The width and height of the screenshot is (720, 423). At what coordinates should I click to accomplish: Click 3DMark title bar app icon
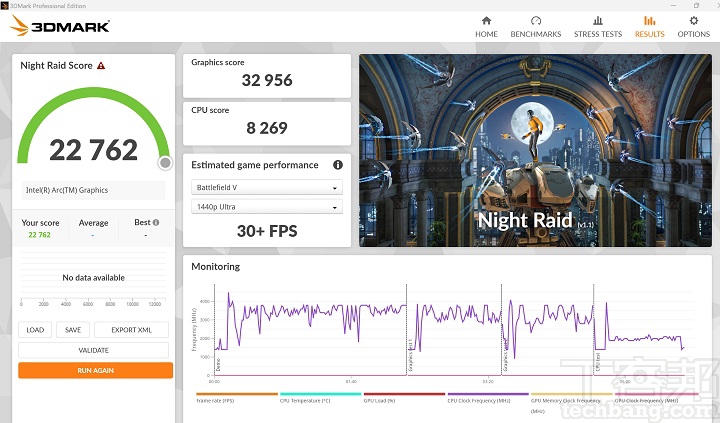4,6
